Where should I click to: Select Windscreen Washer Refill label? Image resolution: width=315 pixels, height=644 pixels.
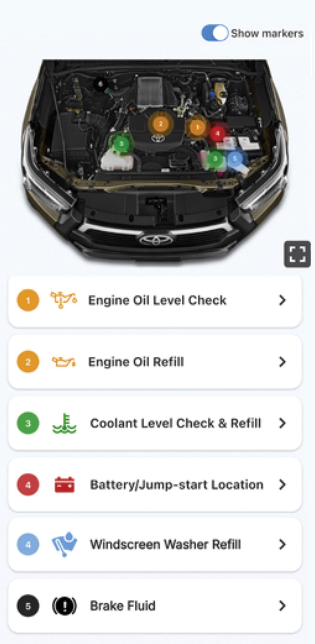(165, 544)
